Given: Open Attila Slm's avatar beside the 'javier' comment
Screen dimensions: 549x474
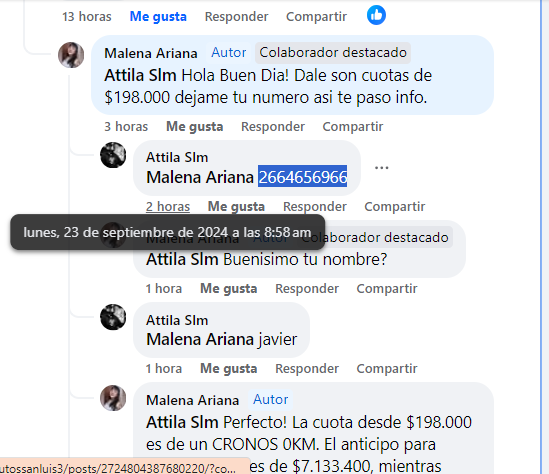Looking at the screenshot, I should pos(113,317).
